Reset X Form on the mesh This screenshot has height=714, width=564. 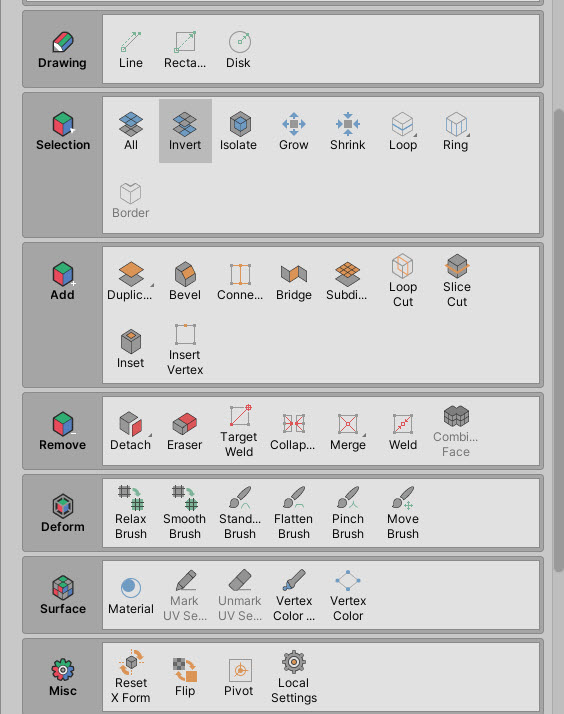(131, 677)
